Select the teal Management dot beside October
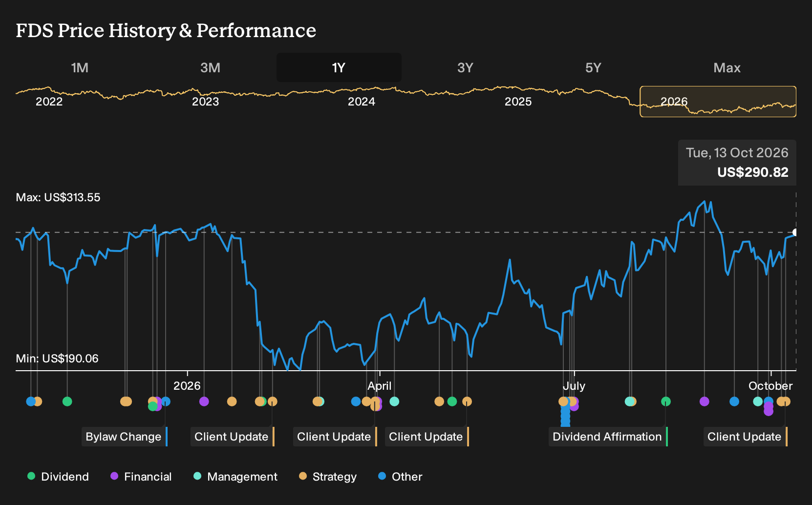Viewport: 812px width, 505px height. 758,401
